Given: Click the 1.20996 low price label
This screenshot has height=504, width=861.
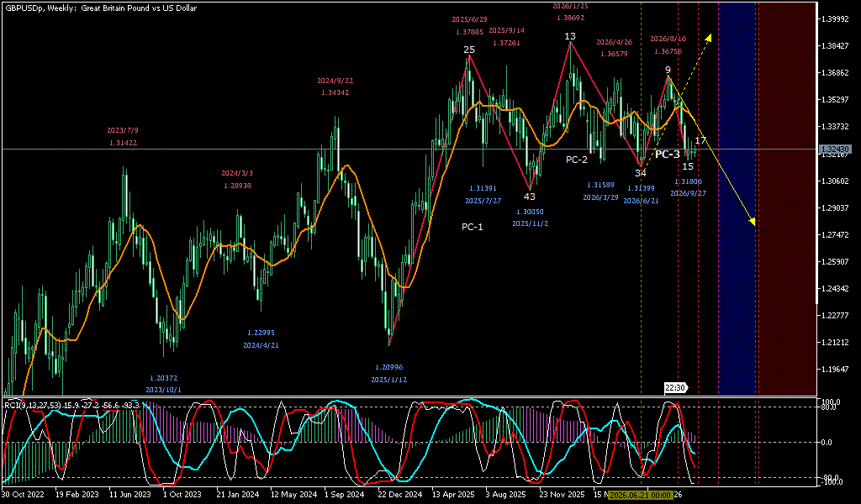Looking at the screenshot, I should tap(388, 367).
